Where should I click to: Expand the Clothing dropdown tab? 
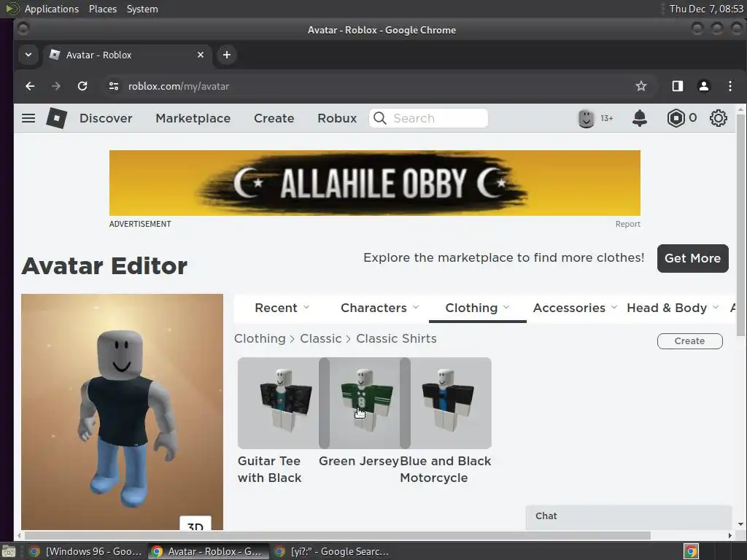(477, 308)
